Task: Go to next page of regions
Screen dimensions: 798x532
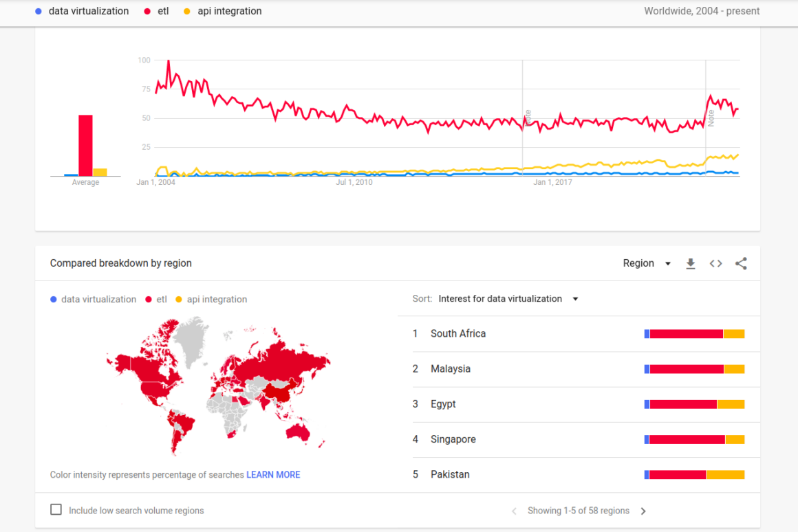Action: pyautogui.click(x=643, y=511)
